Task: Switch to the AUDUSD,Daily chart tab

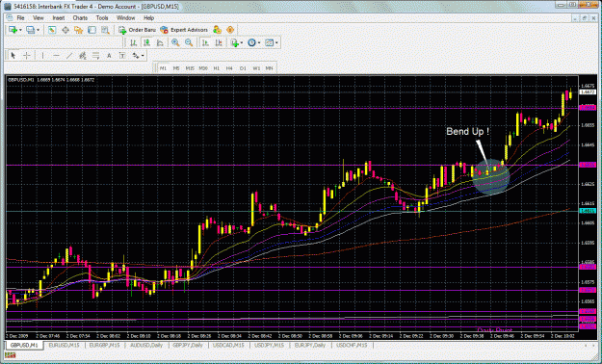Action: coord(146,345)
